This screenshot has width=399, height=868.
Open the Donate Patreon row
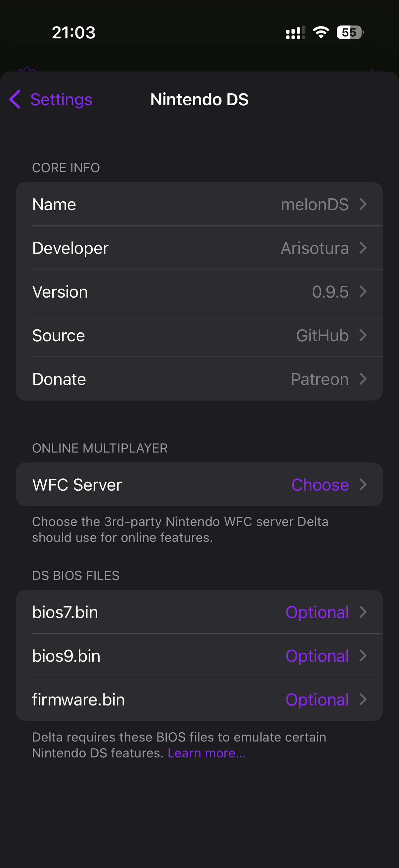(199, 379)
